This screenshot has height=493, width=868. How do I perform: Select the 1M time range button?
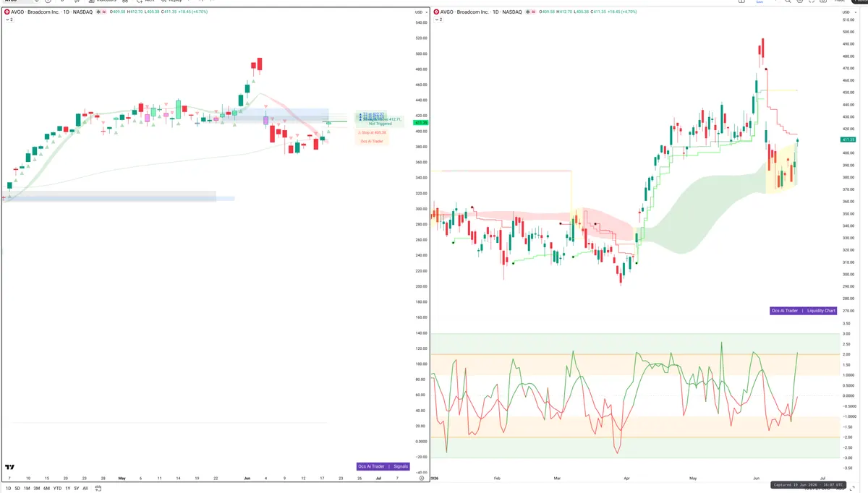(x=27, y=489)
